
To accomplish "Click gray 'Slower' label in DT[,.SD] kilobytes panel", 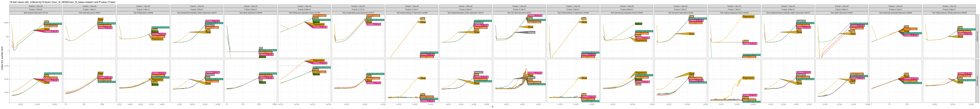I will (x=531, y=32).
